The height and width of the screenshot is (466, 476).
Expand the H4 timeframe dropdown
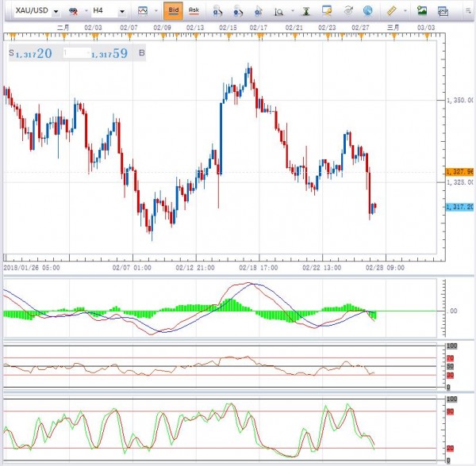coord(121,12)
